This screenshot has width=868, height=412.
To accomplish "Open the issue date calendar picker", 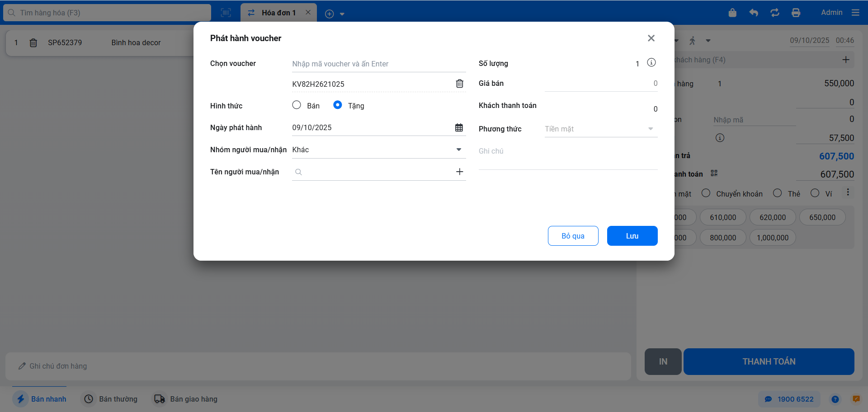I will pos(459,127).
